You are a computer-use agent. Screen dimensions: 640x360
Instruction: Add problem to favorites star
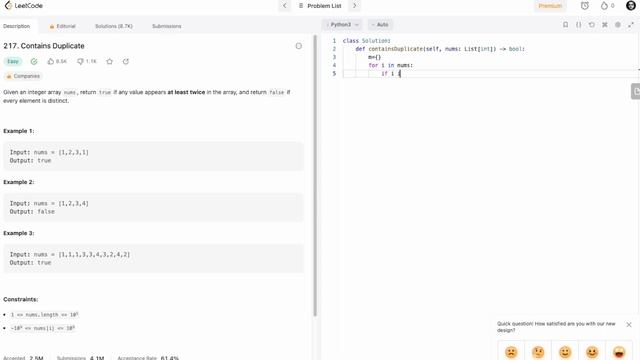(109, 61)
